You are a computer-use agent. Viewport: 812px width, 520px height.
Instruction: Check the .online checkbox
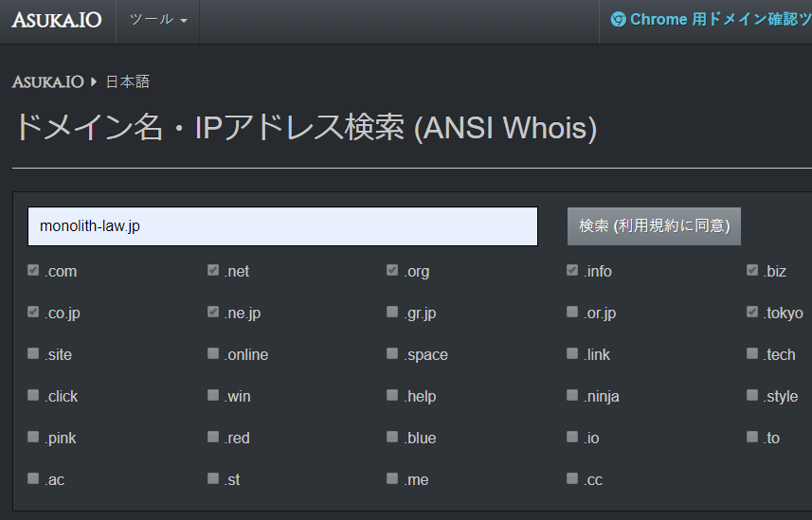213,353
